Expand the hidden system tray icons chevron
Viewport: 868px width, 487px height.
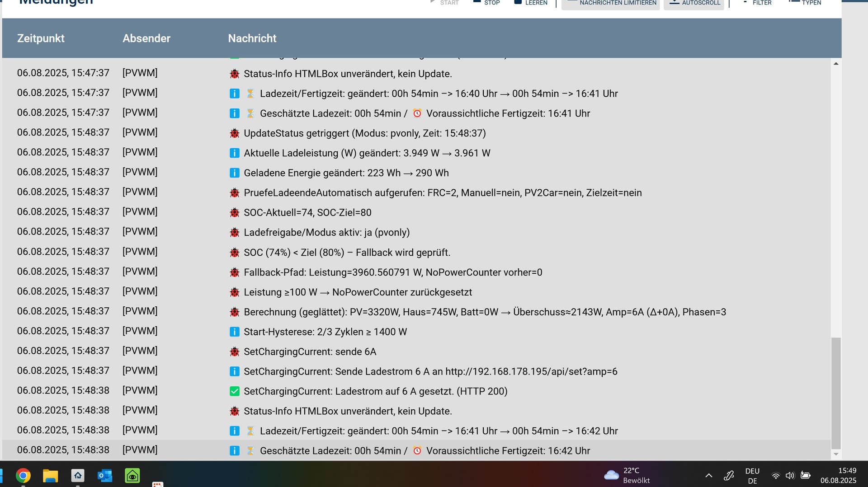tap(708, 476)
